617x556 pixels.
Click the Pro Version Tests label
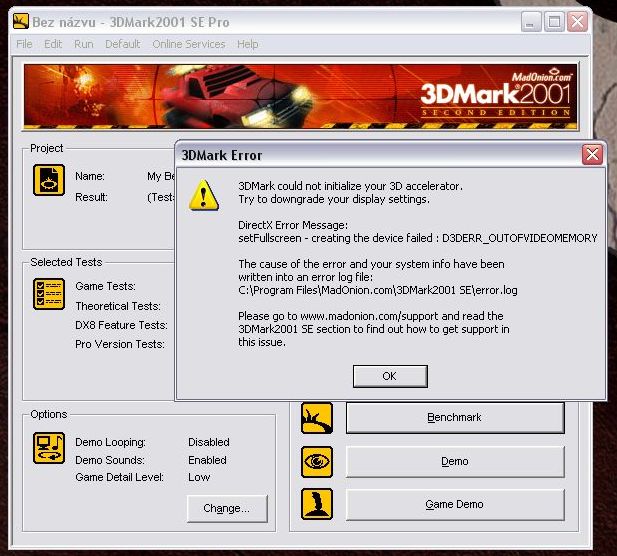tap(120, 344)
